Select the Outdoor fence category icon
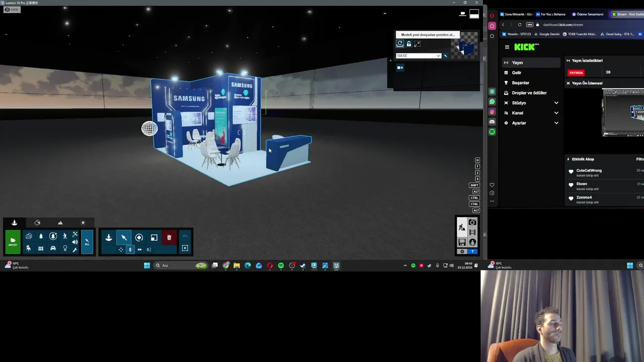Image resolution: width=644 pixels, height=362 pixels. pos(41,248)
